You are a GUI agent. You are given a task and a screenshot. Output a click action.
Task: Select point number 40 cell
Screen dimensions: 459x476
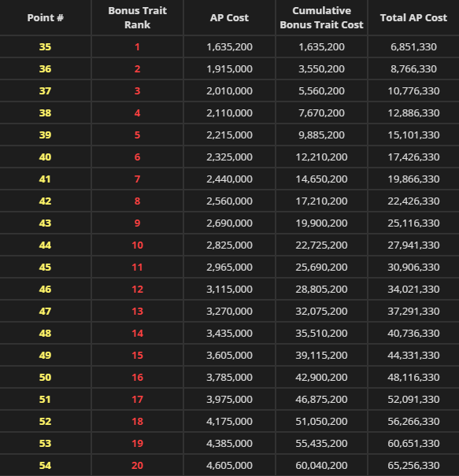click(x=45, y=157)
